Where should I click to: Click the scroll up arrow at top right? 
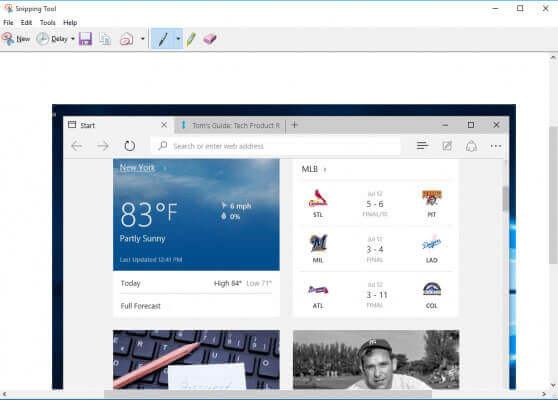[553, 58]
